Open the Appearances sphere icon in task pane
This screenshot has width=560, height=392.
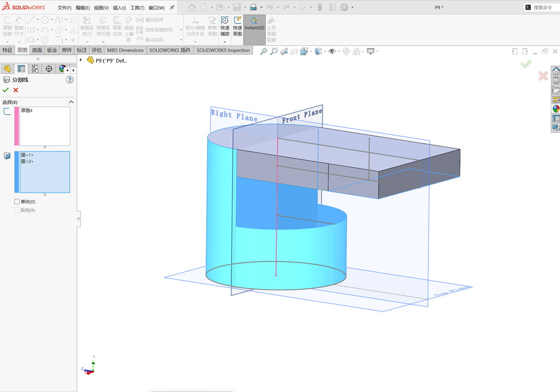(x=556, y=109)
